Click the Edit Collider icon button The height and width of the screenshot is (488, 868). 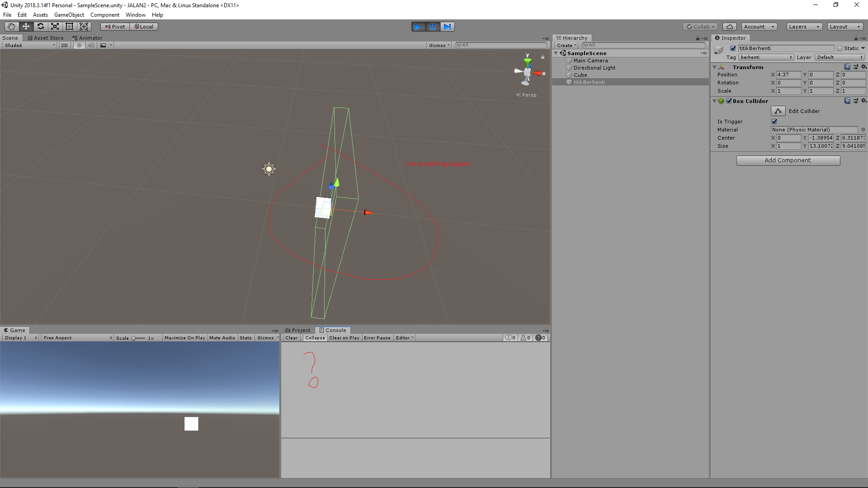pos(778,111)
